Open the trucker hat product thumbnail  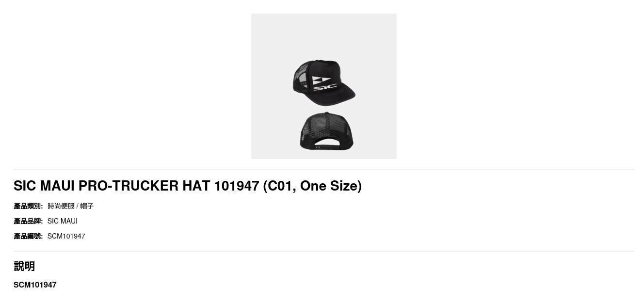[323, 86]
